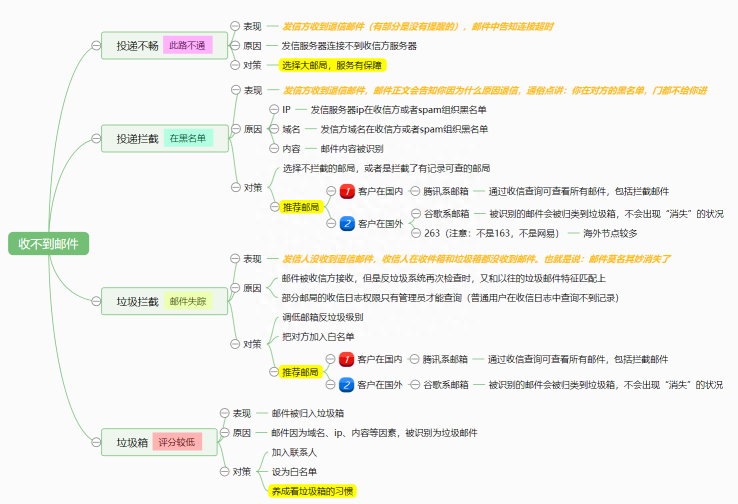Collapse the 表现 node under 投递不畅

coord(235,26)
